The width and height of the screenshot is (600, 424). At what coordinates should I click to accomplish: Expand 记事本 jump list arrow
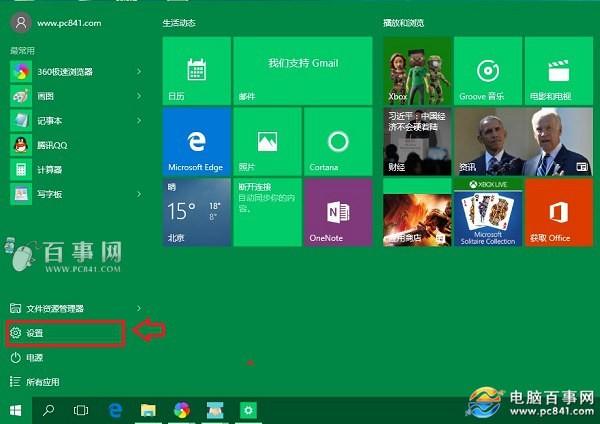[x=139, y=121]
